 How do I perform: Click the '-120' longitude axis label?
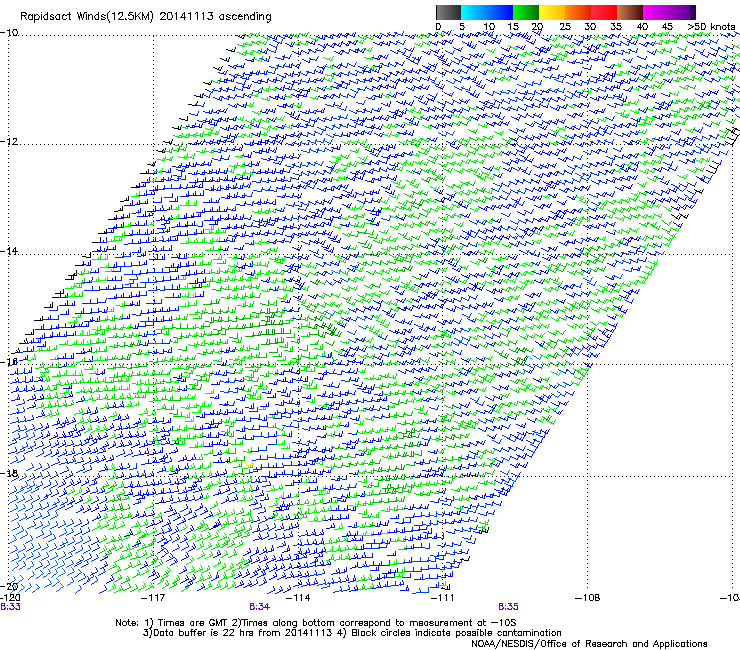(x=10, y=598)
